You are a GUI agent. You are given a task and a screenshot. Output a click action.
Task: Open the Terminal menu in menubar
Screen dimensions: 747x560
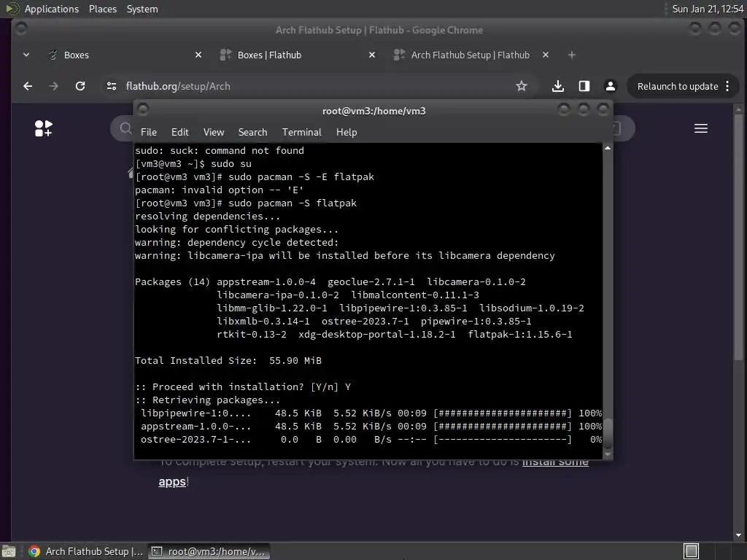pos(301,133)
